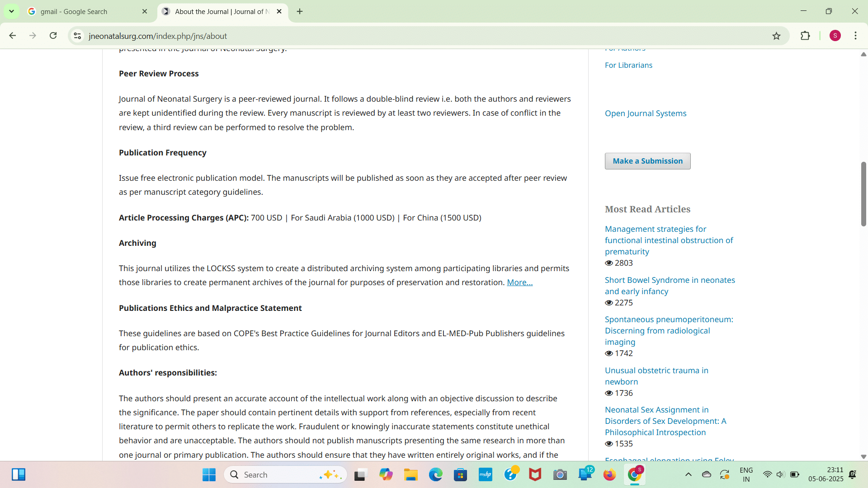Click the Make a Submission button
Image resolution: width=868 pixels, height=488 pixels.
click(647, 161)
